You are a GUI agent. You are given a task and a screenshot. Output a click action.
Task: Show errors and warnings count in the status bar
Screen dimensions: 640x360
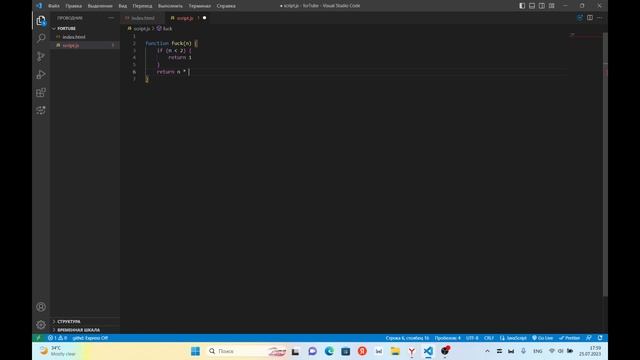pos(57,338)
